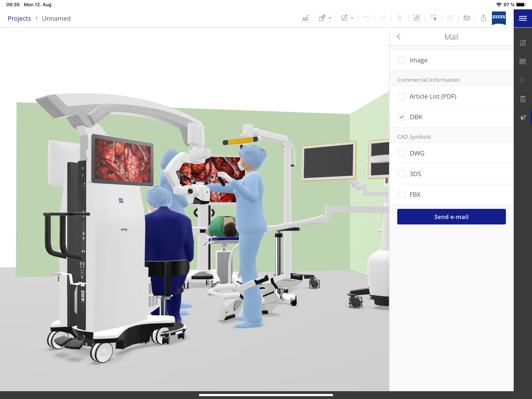The image size is (532, 399).
Task: Click the 09:35 clock in status bar
Action: [x=13, y=4]
